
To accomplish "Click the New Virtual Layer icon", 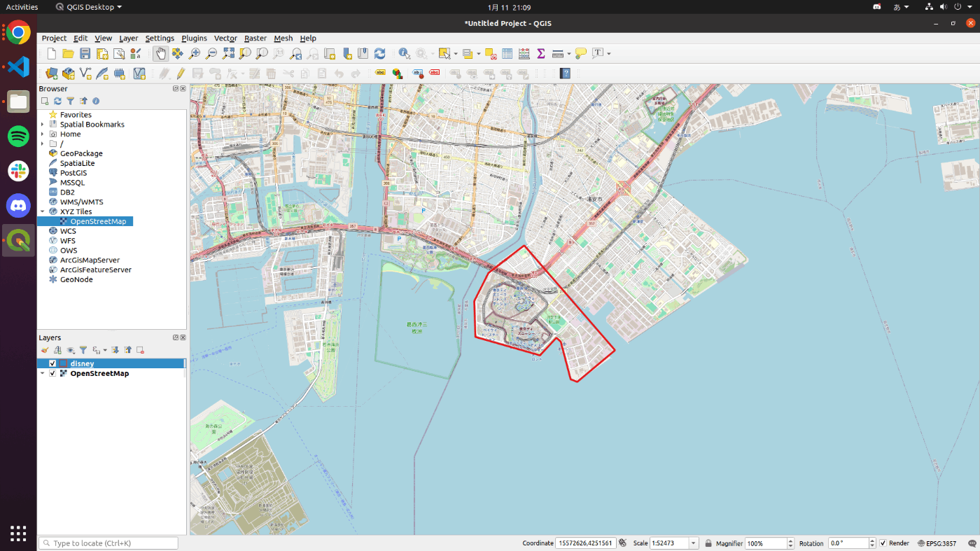I will [x=119, y=73].
